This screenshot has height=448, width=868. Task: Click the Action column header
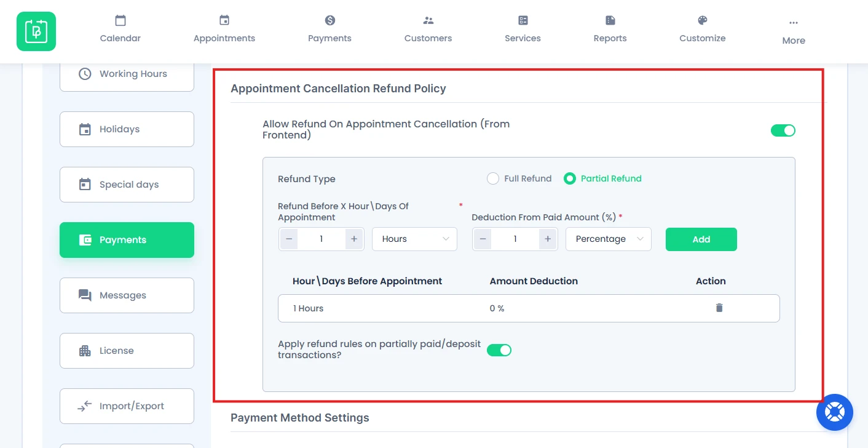(x=711, y=281)
